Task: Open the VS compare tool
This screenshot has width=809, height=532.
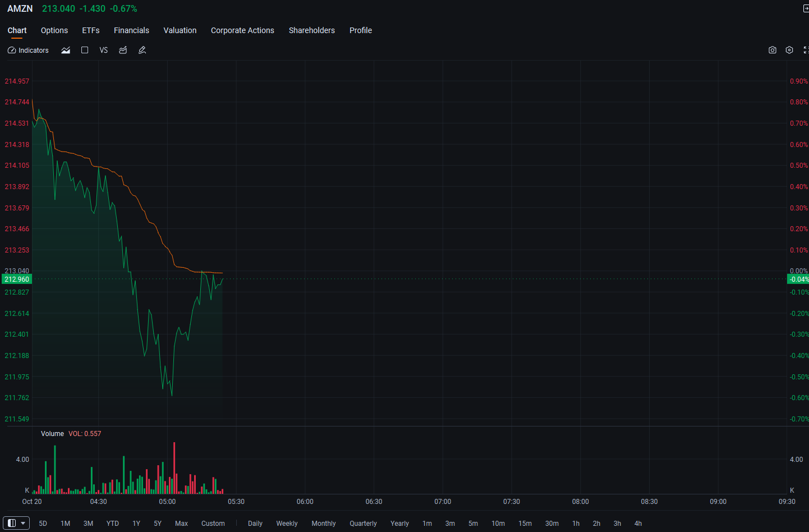Action: coord(104,51)
